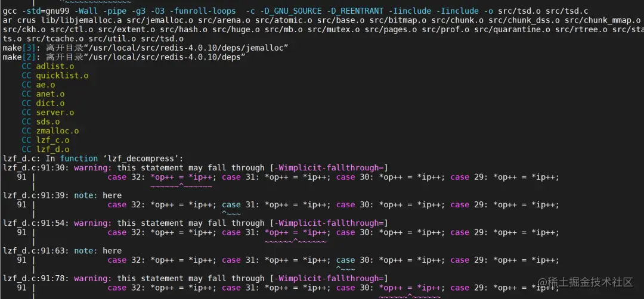Select 'src/tcache.o' object file
Screen dimensions: 644x299
click(55, 39)
